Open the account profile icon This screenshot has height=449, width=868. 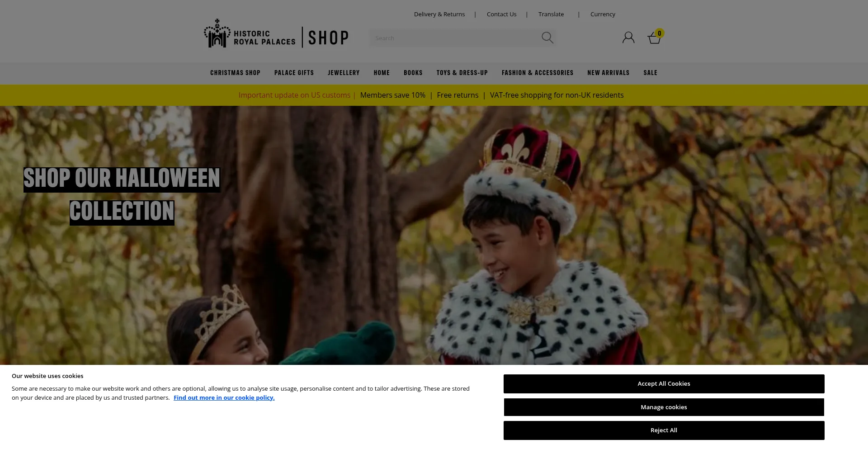pos(628,38)
